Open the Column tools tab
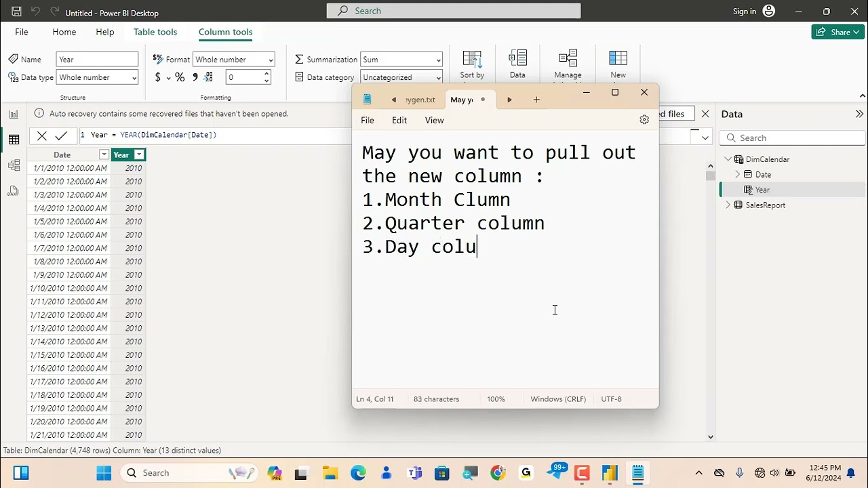 (x=226, y=32)
